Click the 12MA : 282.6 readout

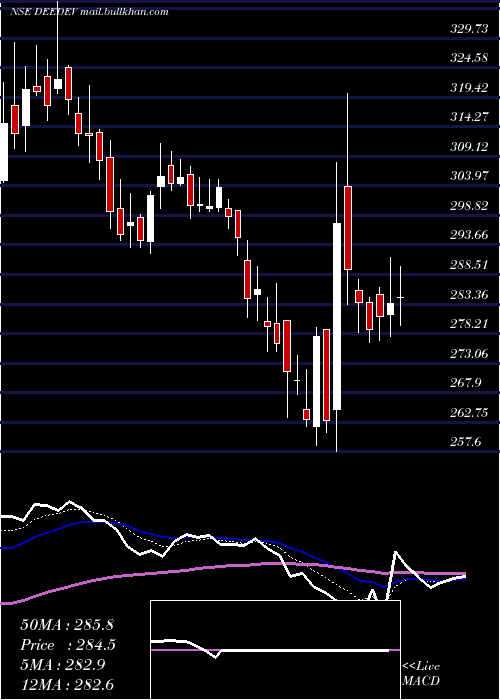(68, 685)
